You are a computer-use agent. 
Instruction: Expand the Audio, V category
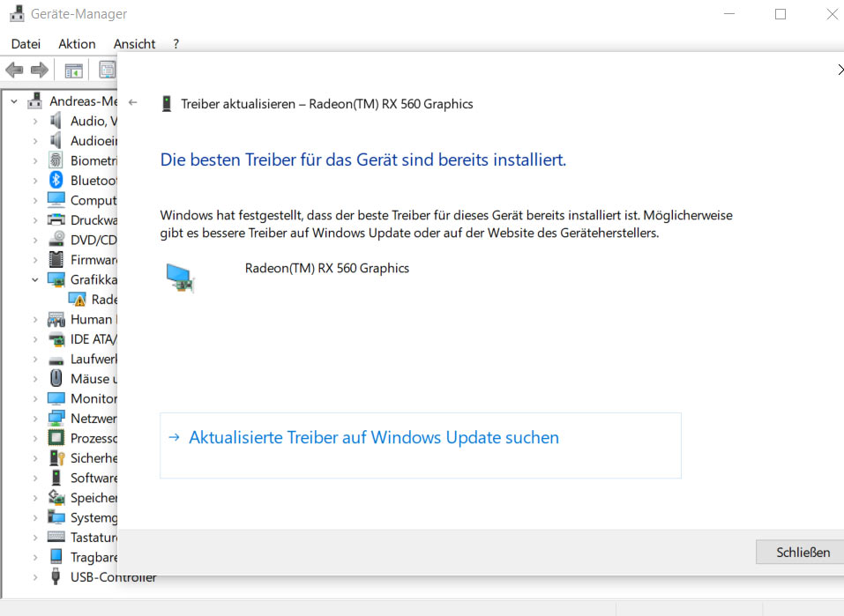coord(35,121)
